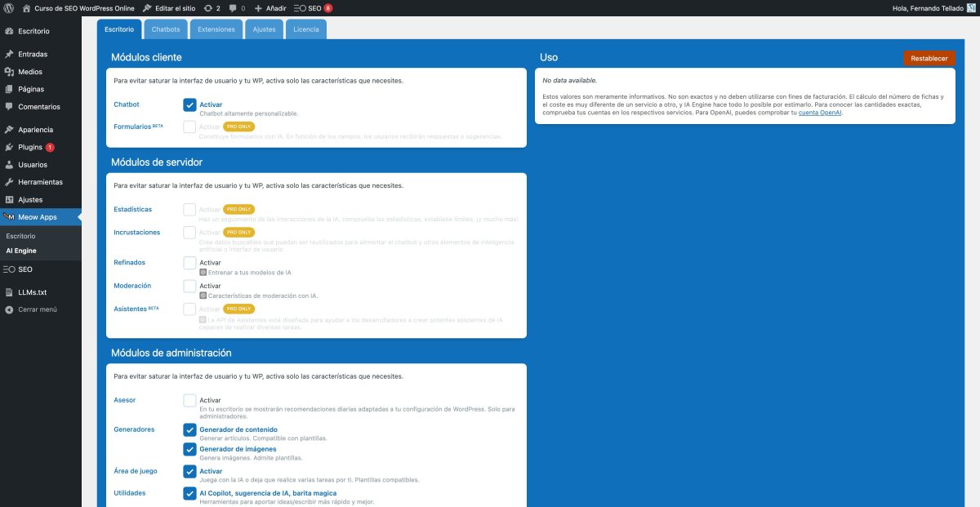Click the Escritorio dashboard icon in sidebar

click(x=9, y=31)
